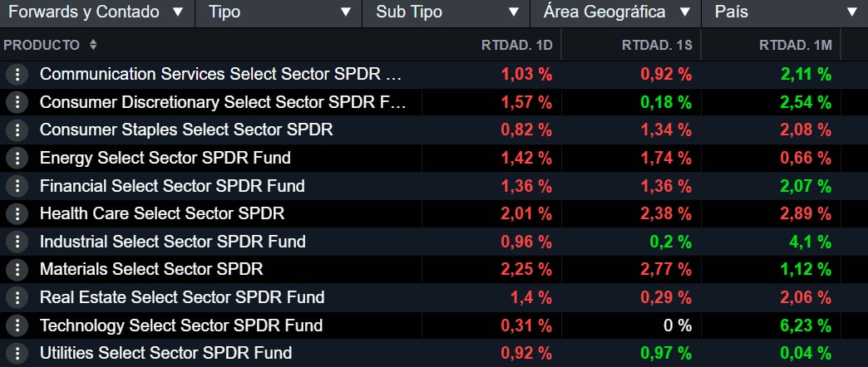Screen dimensions: 868x367
Task: Click 4,1 % monthly return of Industrial
Action: 811,242
